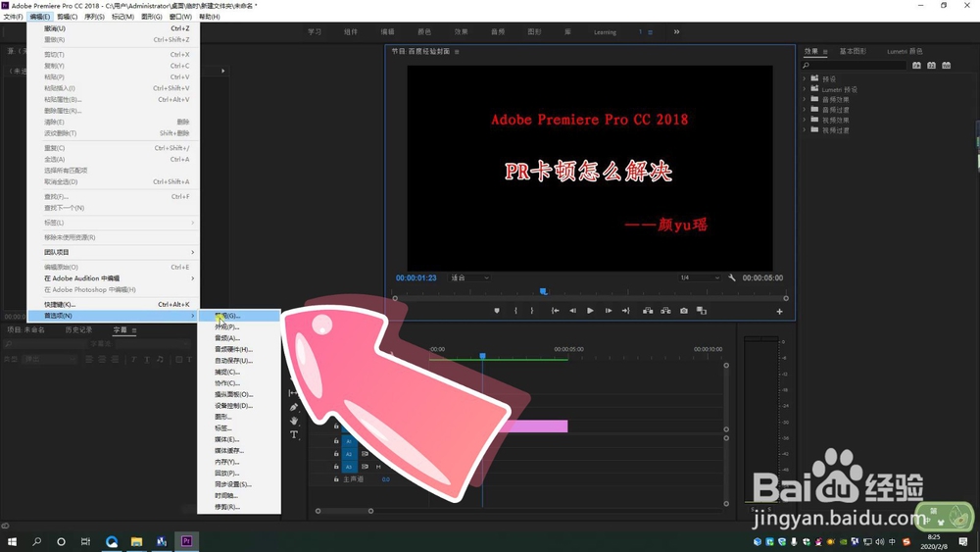This screenshot has height=552, width=980.
Task: Click the Program Monitor playhead marker
Action: (x=543, y=291)
